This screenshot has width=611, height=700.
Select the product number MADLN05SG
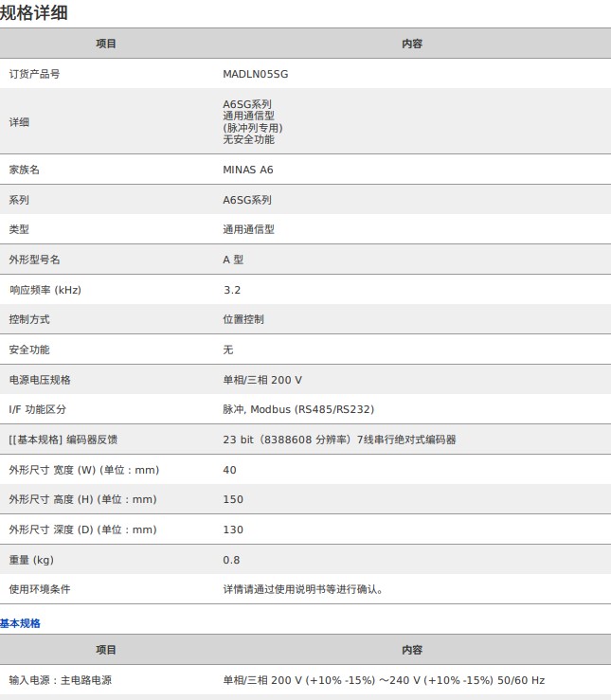click(x=255, y=74)
